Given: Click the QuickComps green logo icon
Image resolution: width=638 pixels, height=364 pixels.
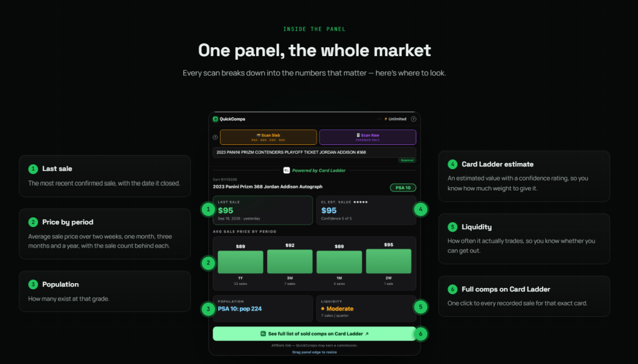Looking at the screenshot, I should point(215,119).
